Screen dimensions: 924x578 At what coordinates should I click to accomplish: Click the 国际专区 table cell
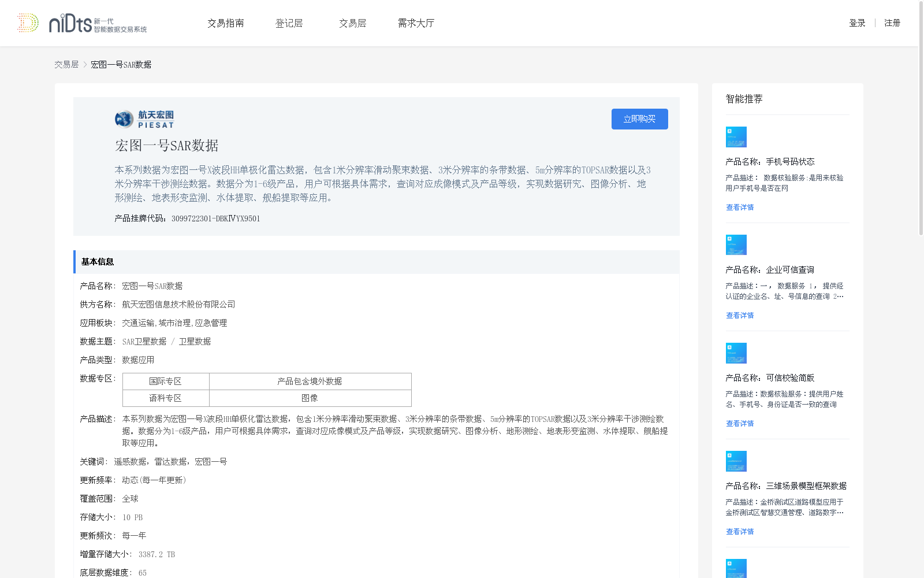coord(166,381)
